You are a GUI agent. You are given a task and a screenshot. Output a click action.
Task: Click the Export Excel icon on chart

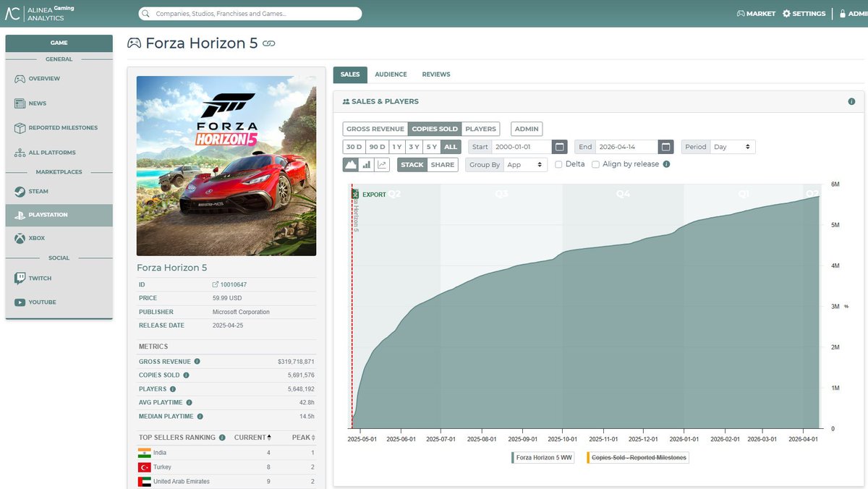coord(355,195)
